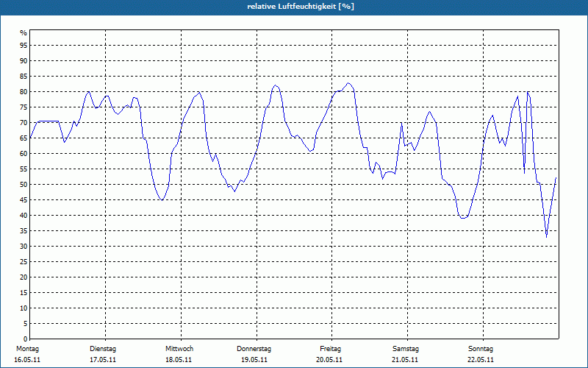Screen dimensions: 588x368
Task: Click the y-axis value '30'
Action: [x=24, y=247]
